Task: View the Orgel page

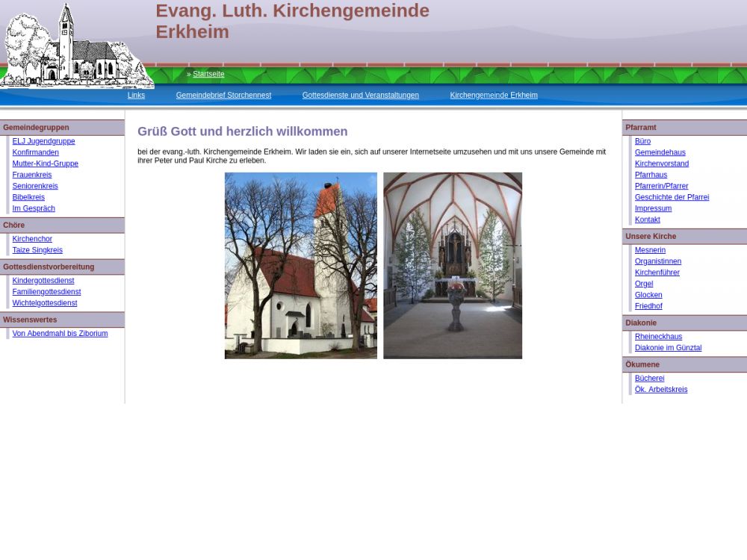Action: tap(643, 284)
